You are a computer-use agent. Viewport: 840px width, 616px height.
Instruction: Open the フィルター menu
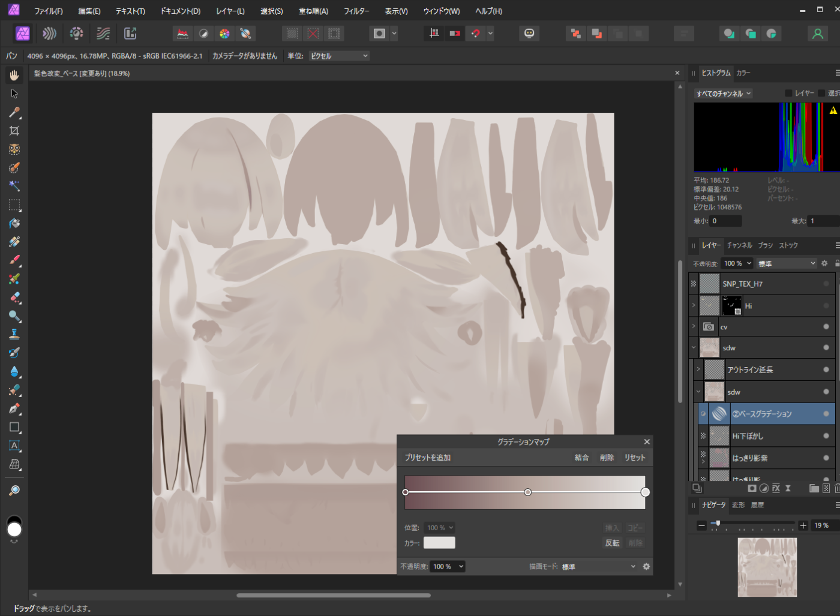coord(356,11)
